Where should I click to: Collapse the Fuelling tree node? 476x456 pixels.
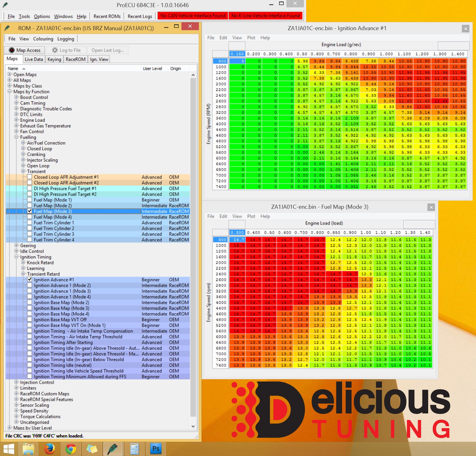click(16, 137)
